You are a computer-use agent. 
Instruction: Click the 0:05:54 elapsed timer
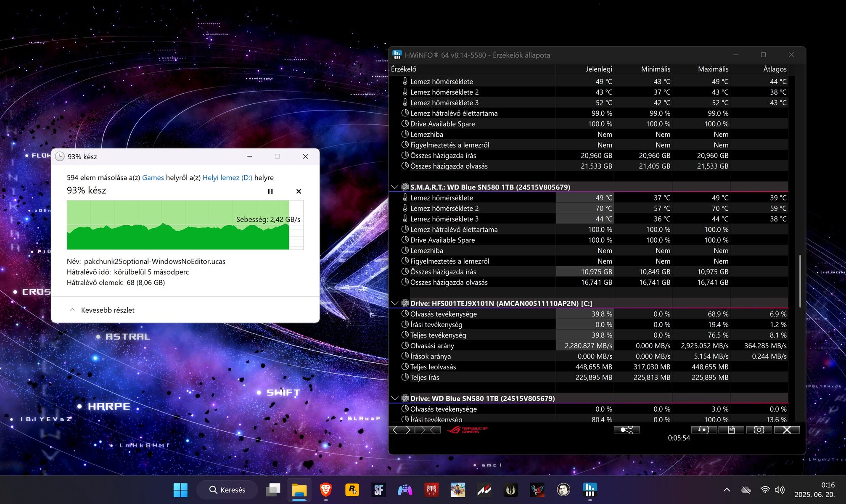click(679, 438)
